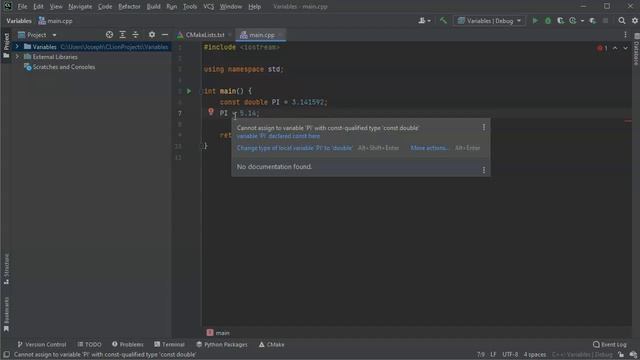Open documentation section options dots
This screenshot has height=360, width=640.
point(484,170)
